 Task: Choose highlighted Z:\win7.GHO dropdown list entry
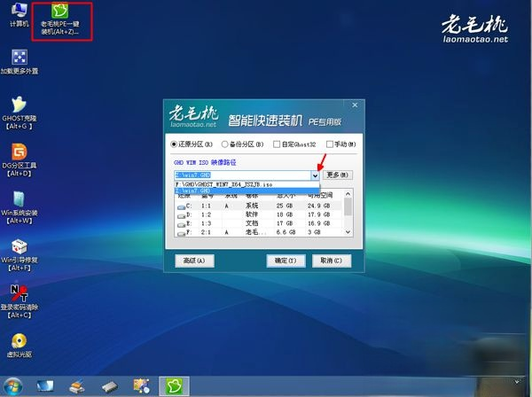[x=246, y=191]
